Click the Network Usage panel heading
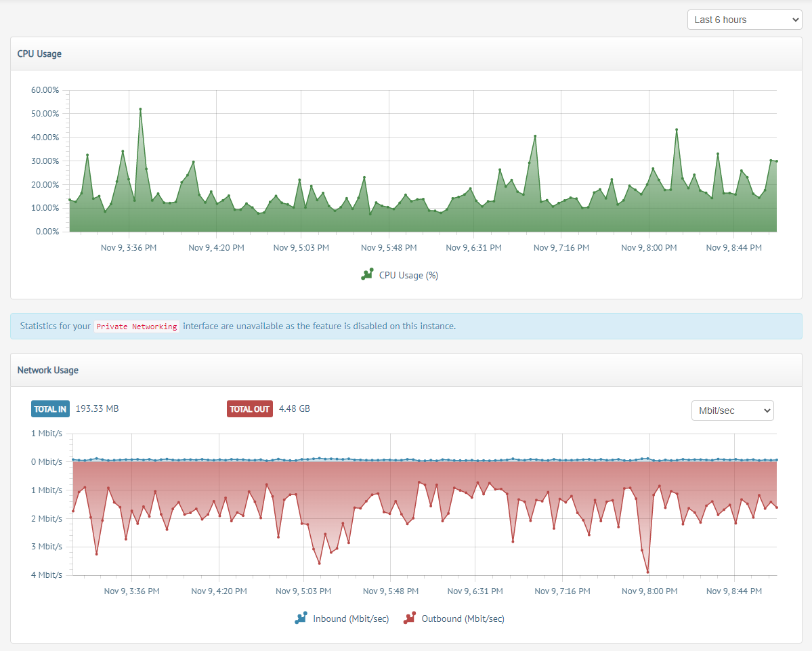 pos(47,371)
